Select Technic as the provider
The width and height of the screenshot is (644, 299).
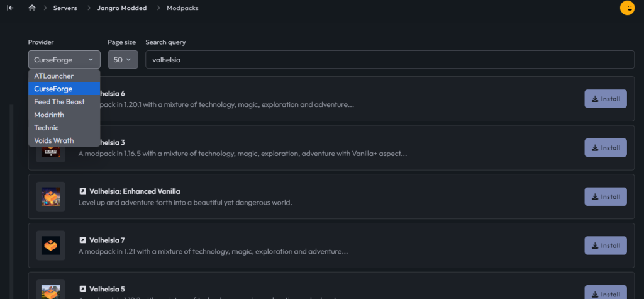(x=47, y=128)
